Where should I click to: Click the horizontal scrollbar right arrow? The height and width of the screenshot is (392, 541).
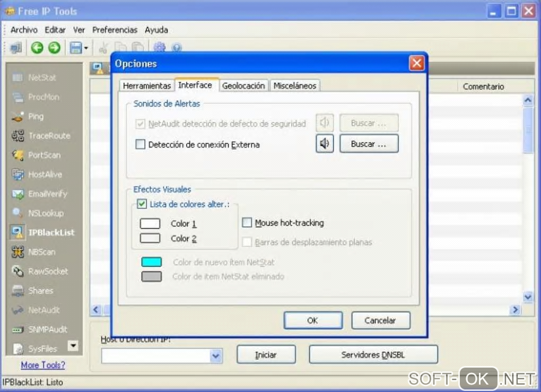(515, 310)
